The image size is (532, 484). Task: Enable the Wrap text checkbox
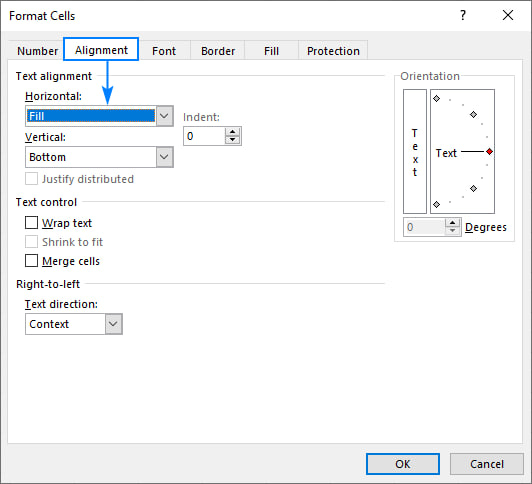(x=31, y=223)
